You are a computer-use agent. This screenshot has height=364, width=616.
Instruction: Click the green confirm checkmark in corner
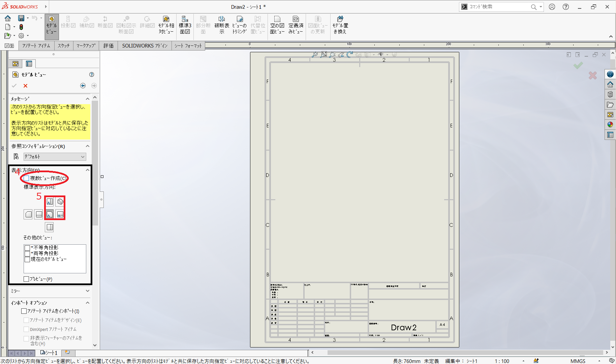pyautogui.click(x=578, y=65)
